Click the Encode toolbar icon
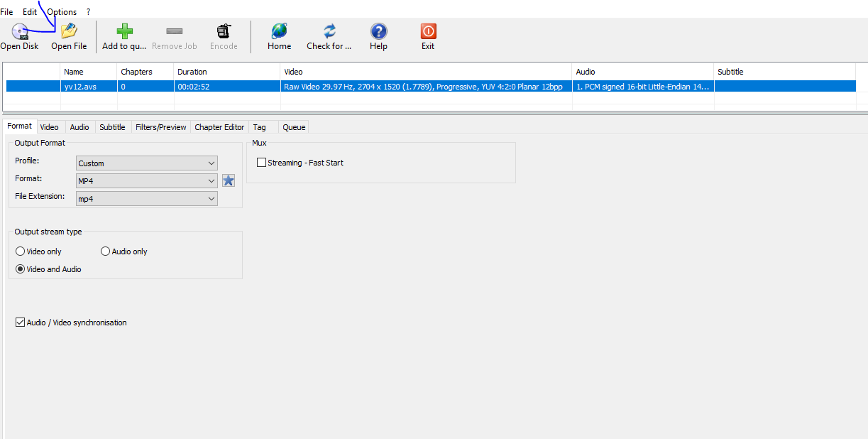Viewport: 868px width, 439px height. [x=224, y=31]
